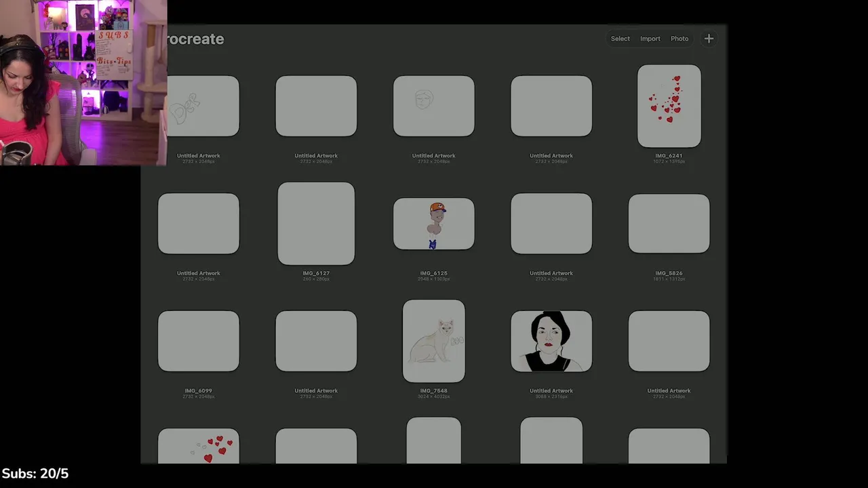This screenshot has height=488, width=868.
Task: Open the woman portrait Untitled Artwork
Action: [551, 341]
